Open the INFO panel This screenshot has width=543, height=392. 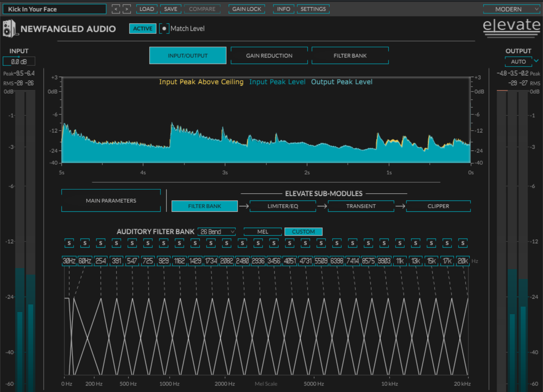(283, 9)
